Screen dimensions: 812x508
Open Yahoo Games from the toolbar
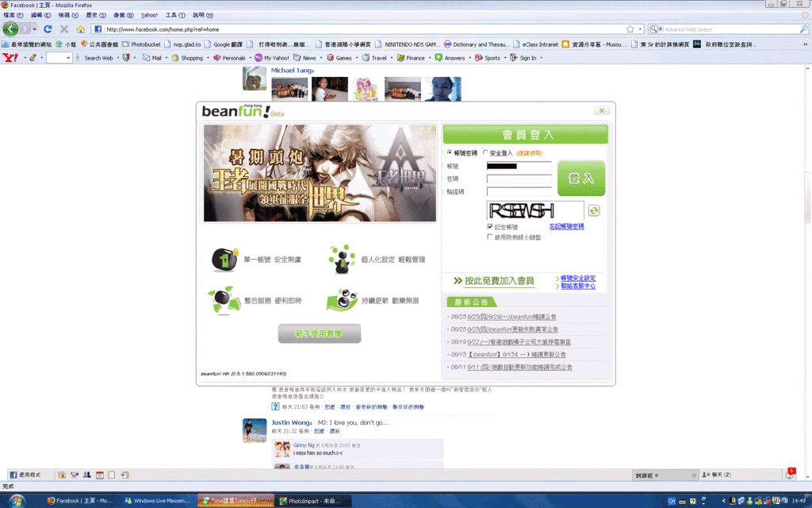[339, 58]
